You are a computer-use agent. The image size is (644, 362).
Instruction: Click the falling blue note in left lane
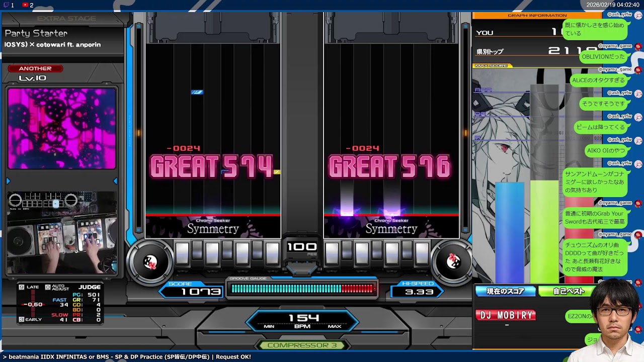click(197, 92)
